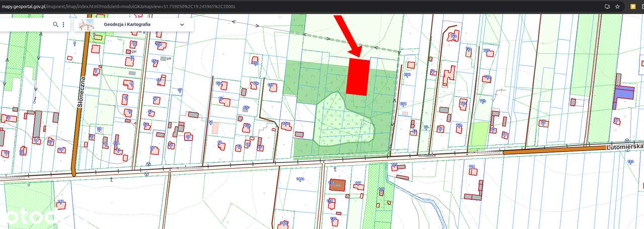Open the three-dot search options menu

coord(64,24)
